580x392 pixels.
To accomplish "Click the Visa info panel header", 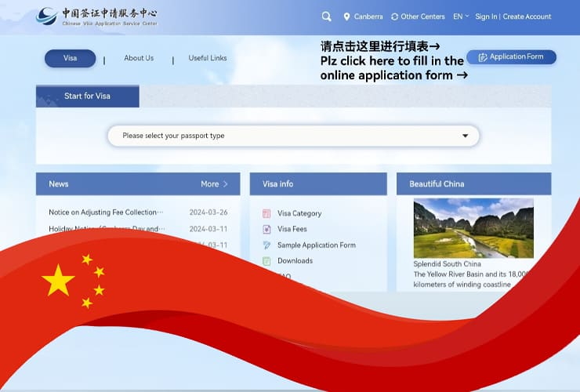I will 318,184.
